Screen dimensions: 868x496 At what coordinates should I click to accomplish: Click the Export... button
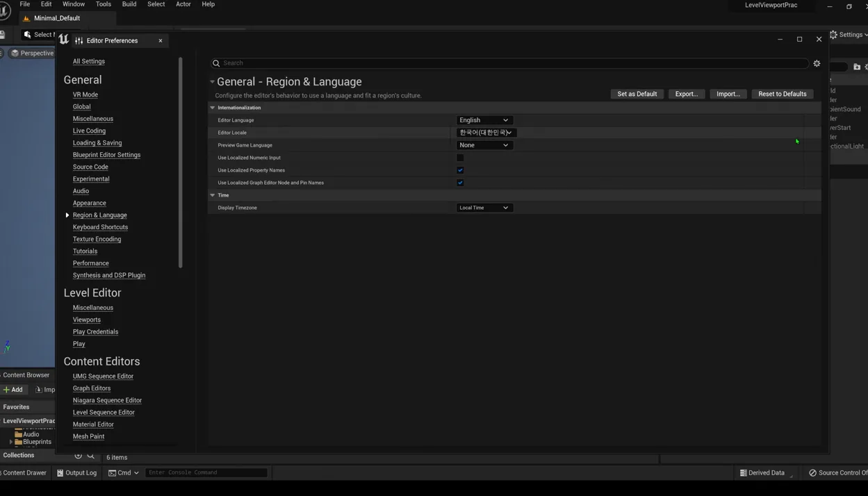coord(687,94)
